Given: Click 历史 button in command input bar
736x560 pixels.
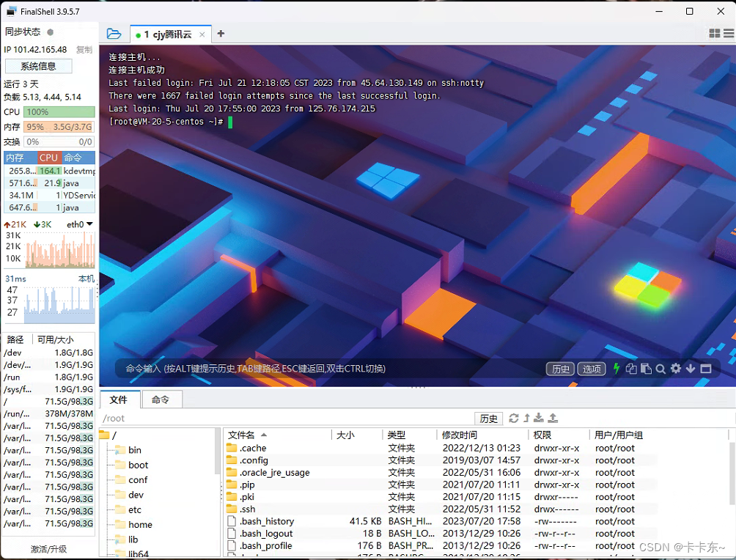Looking at the screenshot, I should [x=560, y=369].
